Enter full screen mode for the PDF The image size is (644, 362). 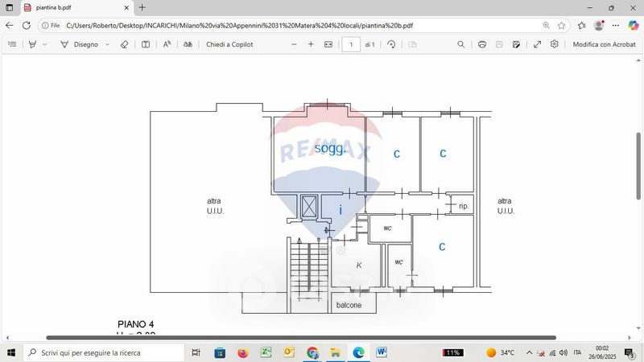[x=537, y=44]
